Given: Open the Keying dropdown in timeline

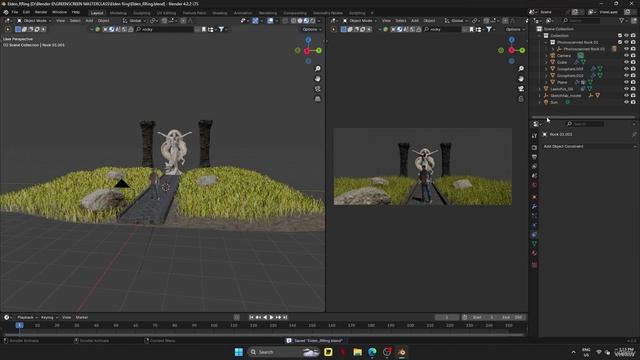Looking at the screenshot, I should tap(49, 317).
